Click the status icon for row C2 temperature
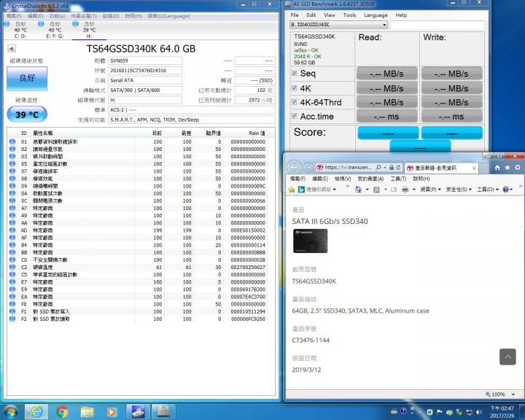Screen dimensions: 525x420 coord(12,267)
